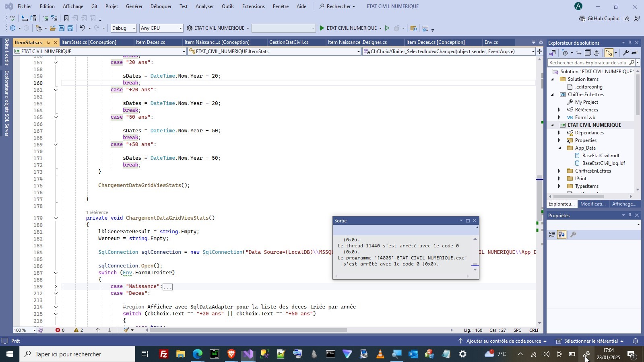Open the Générer menu
The image size is (644, 362).
(134, 6)
